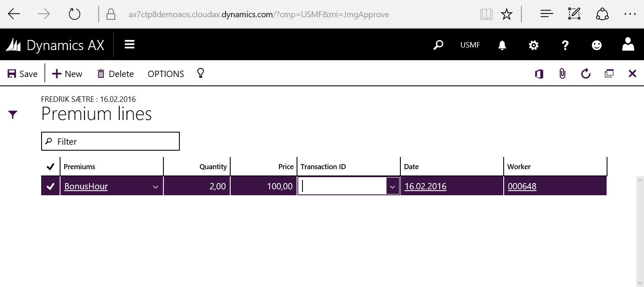Click the Save button
The width and height of the screenshot is (644, 287).
[x=23, y=74]
